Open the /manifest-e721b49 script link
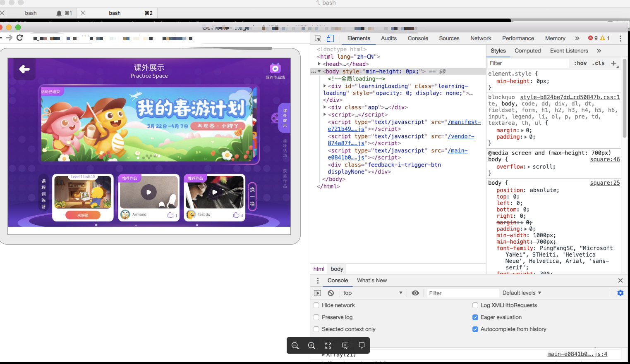 pyautogui.click(x=405, y=126)
